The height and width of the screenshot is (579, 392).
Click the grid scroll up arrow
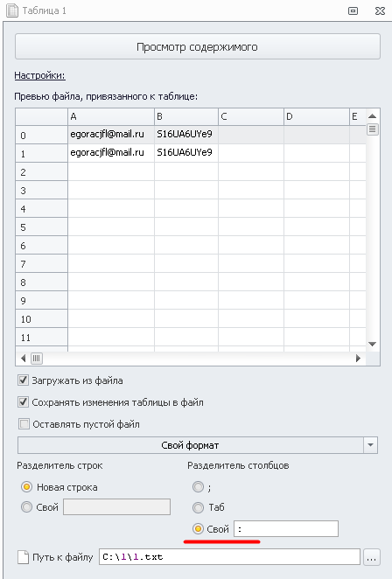click(373, 116)
